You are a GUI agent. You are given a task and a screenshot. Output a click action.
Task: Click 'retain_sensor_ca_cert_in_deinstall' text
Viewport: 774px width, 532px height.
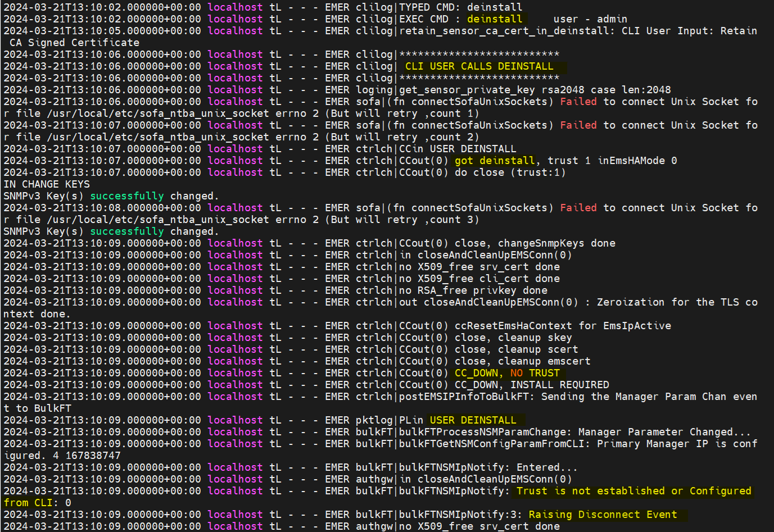[504, 31]
